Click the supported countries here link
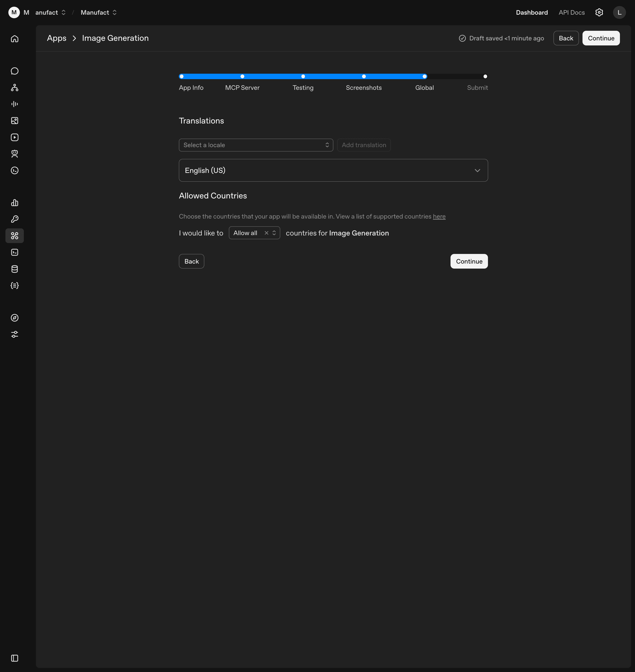 439,216
